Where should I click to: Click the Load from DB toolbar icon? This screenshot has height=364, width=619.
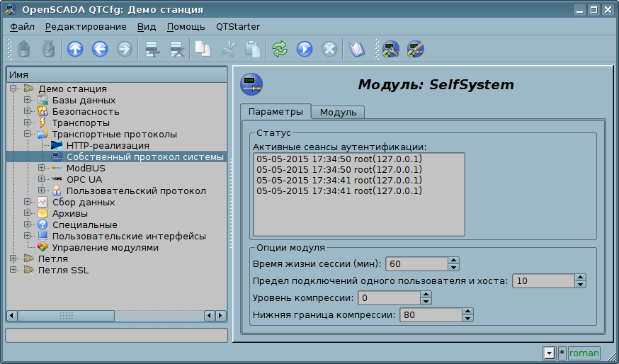tap(24, 50)
